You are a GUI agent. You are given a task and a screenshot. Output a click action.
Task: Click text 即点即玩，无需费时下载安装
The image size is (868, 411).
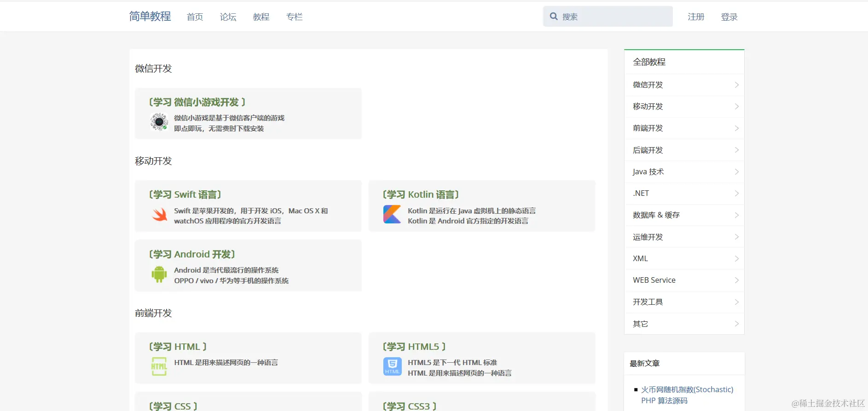click(219, 129)
